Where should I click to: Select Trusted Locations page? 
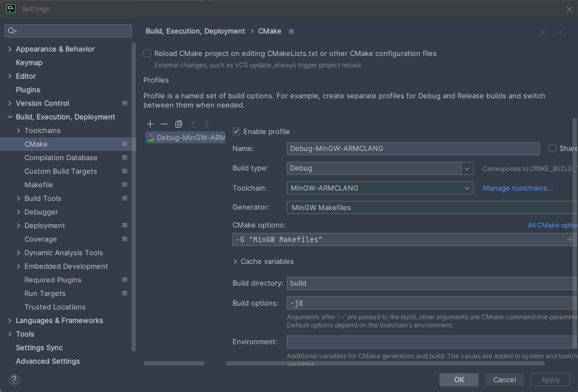coord(55,307)
